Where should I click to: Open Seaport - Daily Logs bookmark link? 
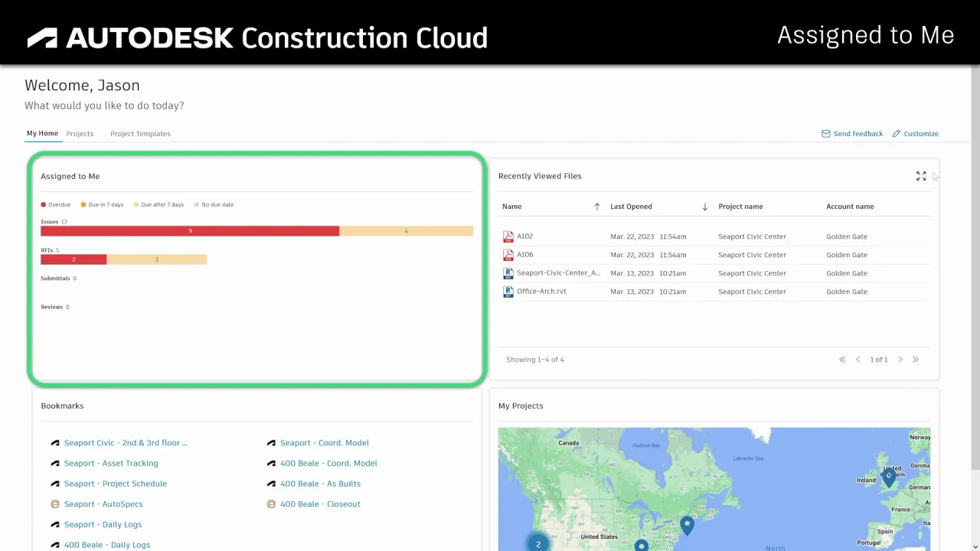tap(103, 525)
